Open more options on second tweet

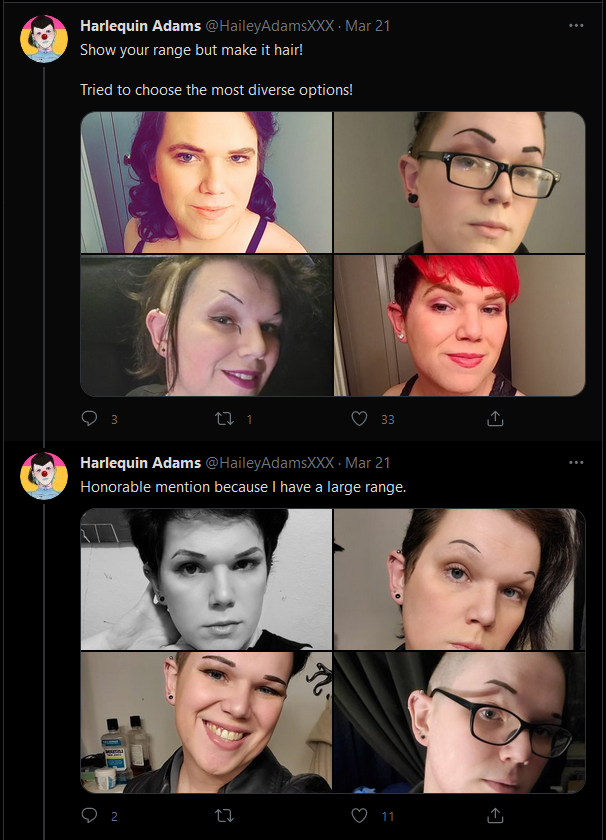(x=576, y=462)
